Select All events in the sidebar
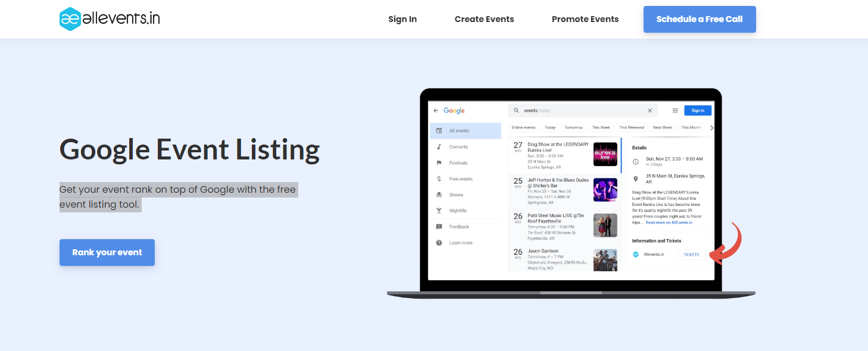868x351 pixels. pos(465,131)
